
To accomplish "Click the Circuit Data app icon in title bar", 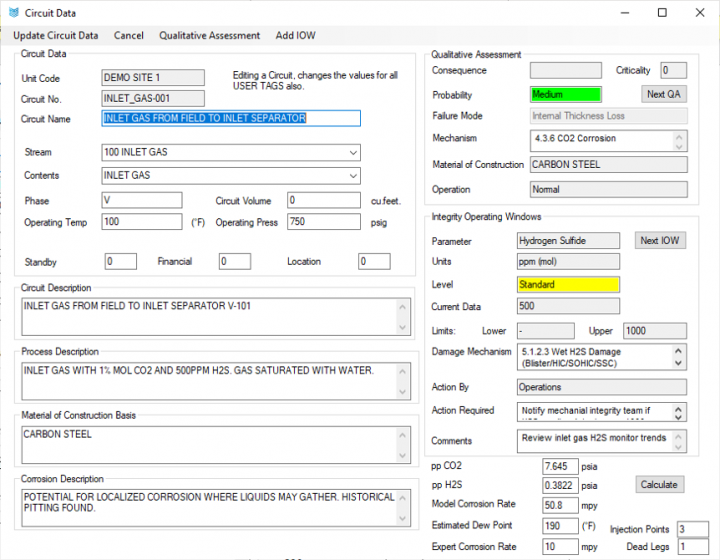I will (14, 13).
